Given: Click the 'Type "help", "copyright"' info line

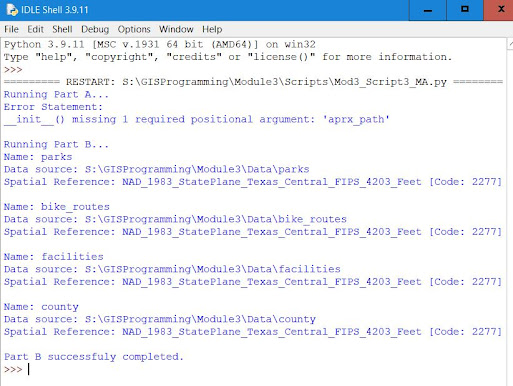Looking at the screenshot, I should (228, 57).
